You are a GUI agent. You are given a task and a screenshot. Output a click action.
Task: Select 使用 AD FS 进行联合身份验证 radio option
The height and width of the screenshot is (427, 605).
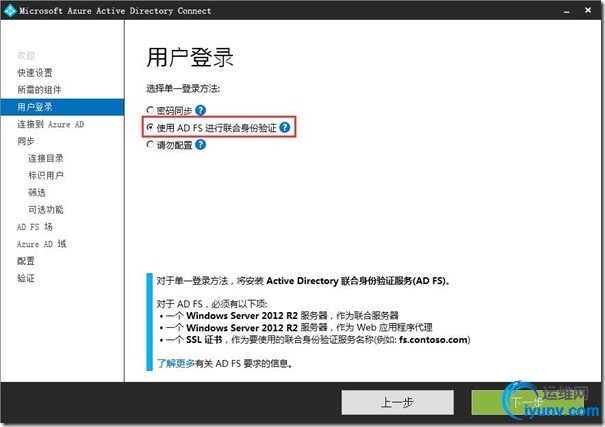[x=150, y=127]
